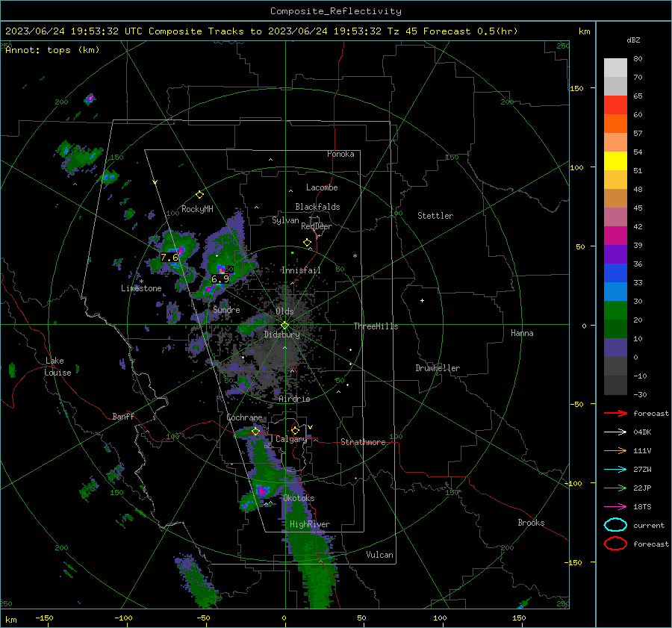
Task: Click the Calgary city label
Action: 291,439
